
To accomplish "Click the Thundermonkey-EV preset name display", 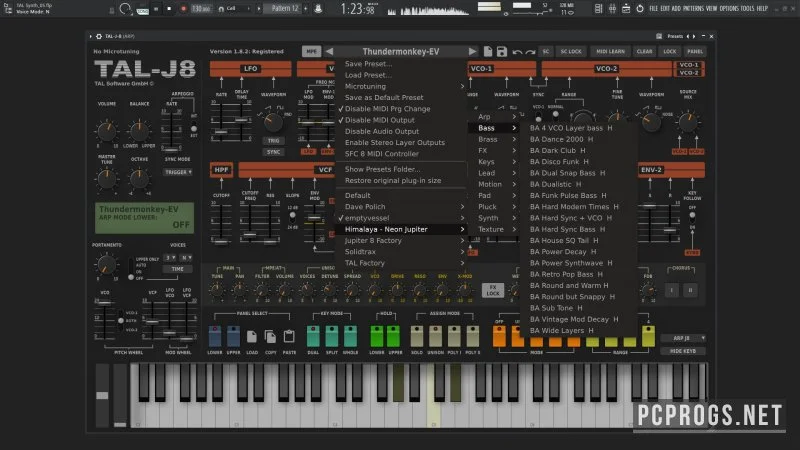I will pyautogui.click(x=401, y=52).
